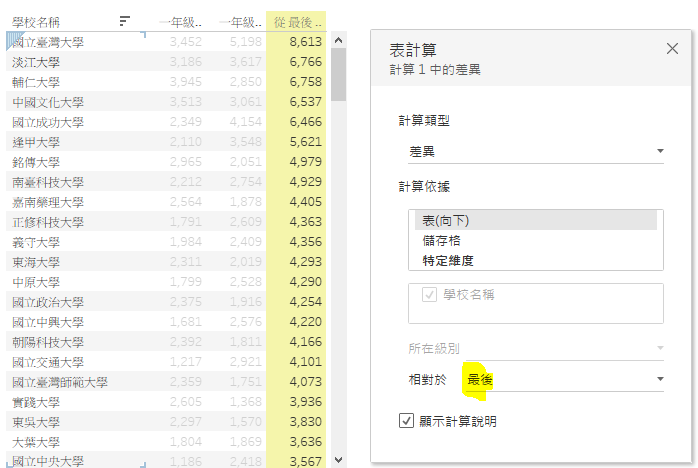Select the 淡江大學 row label
The image size is (698, 468).
tap(36, 62)
